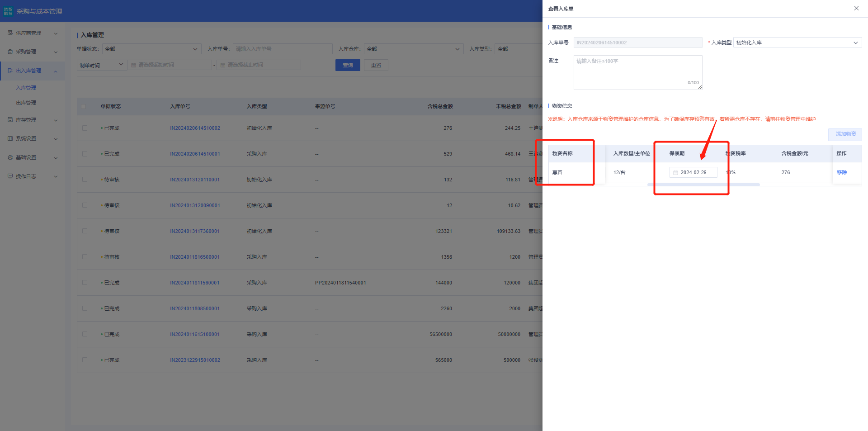Open the 入库类型 filter dropdown in the list page
Image resolution: width=868 pixels, height=431 pixels.
tap(519, 49)
